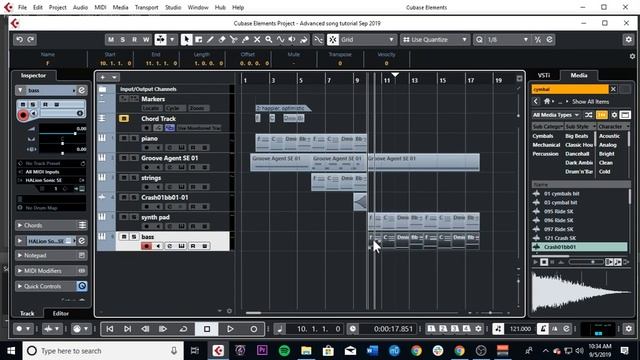
Task: Select Crash01bb01 in the results list
Action: coord(580,247)
